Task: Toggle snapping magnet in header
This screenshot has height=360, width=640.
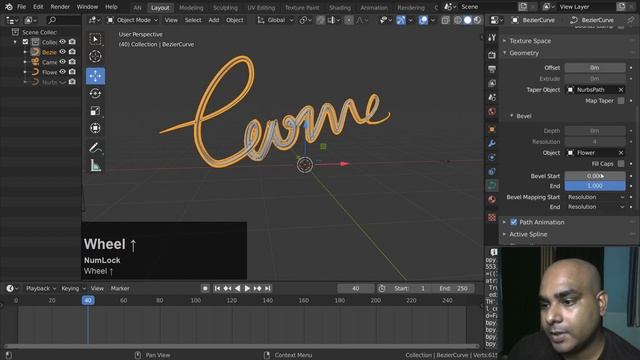Action: 320,20
